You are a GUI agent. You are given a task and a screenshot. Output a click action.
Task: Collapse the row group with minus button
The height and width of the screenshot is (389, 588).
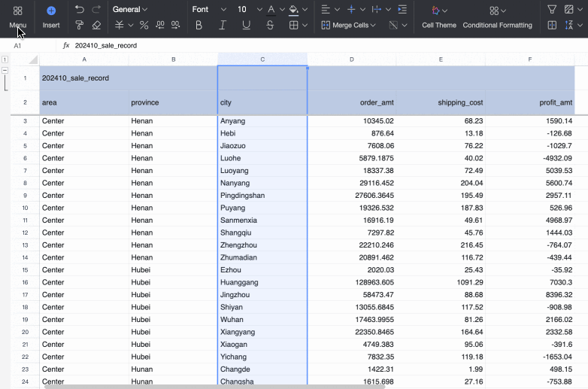[x=5, y=70]
